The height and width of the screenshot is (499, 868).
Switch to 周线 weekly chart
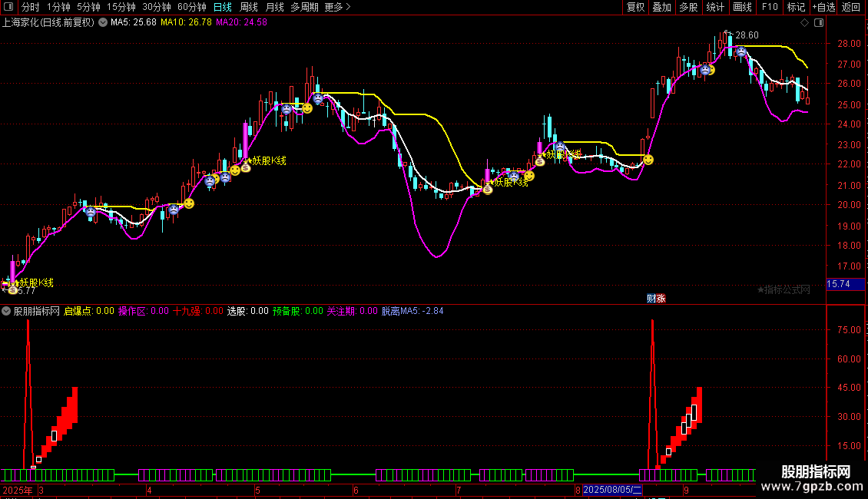[x=249, y=7]
